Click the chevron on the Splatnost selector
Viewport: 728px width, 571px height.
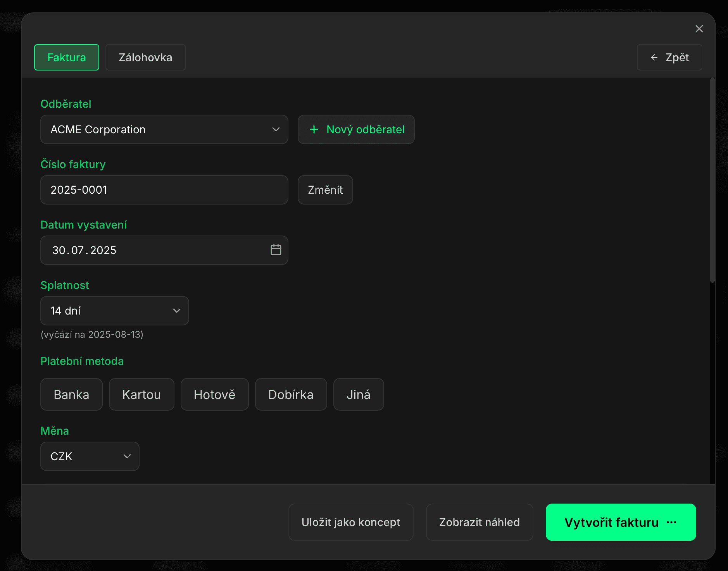click(x=177, y=311)
